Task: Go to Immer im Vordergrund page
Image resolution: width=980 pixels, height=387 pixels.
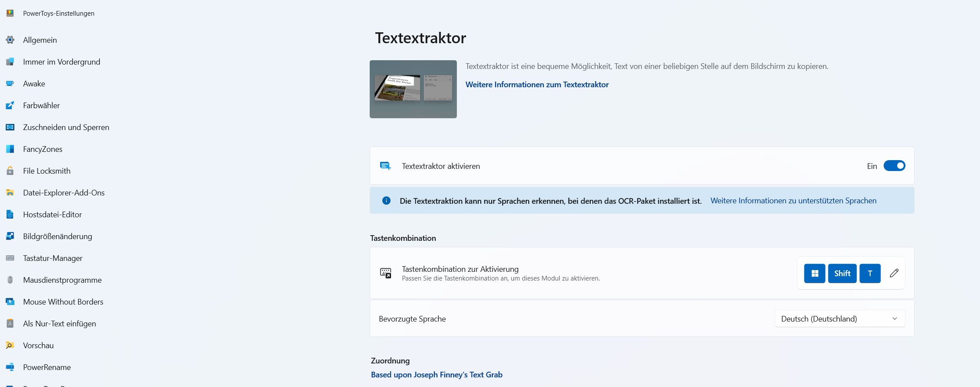Action: (61, 62)
